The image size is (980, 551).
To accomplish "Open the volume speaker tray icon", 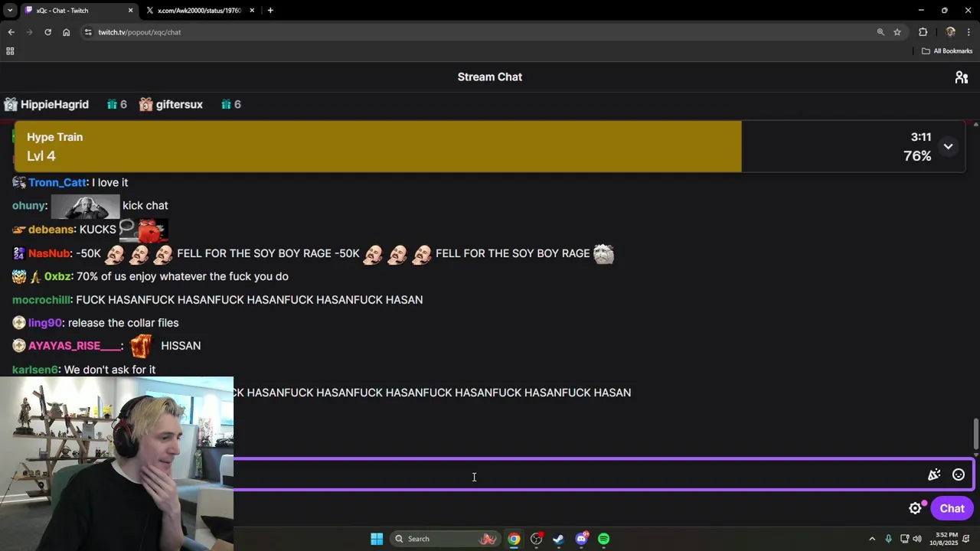I will (917, 539).
